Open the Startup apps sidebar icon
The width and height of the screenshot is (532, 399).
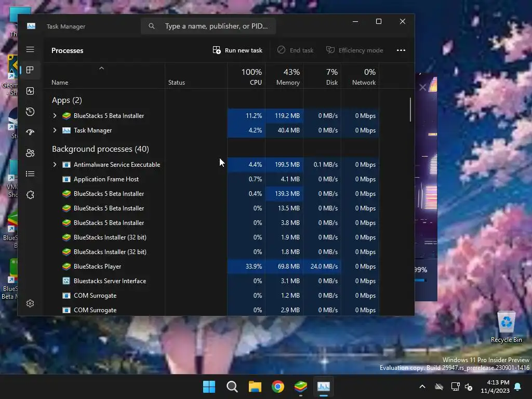click(x=30, y=132)
